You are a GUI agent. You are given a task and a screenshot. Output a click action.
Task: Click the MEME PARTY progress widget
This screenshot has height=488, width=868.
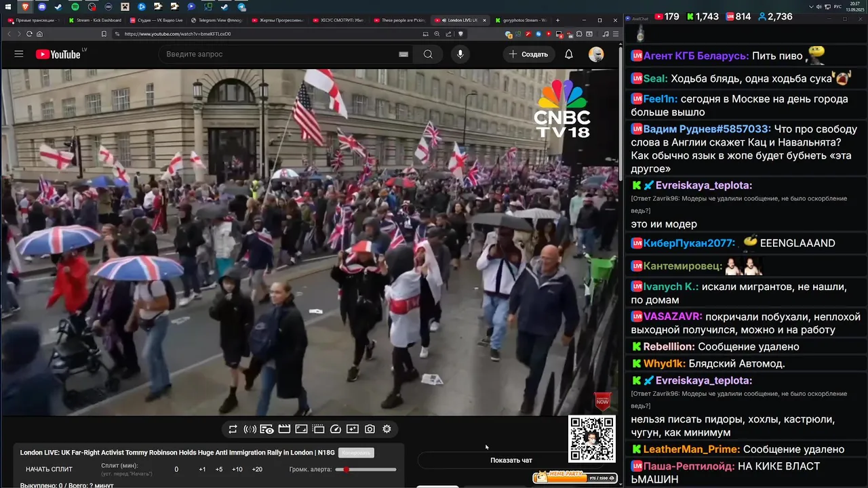click(x=575, y=478)
